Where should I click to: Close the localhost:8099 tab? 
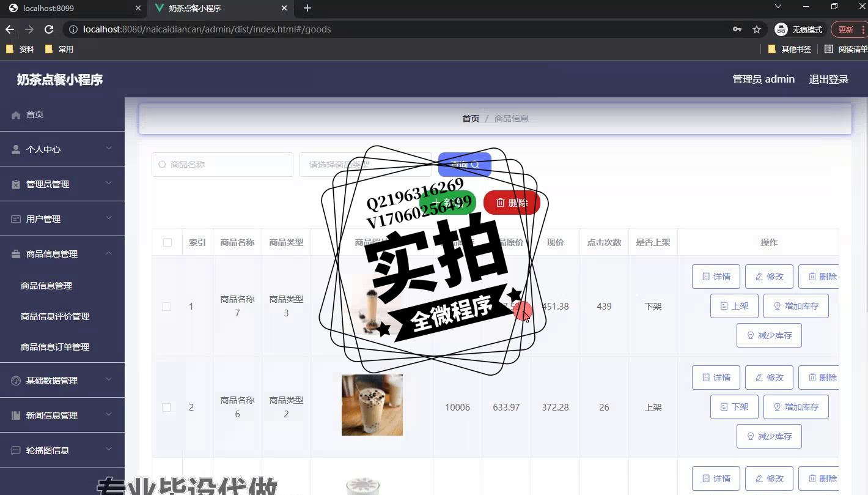[138, 8]
